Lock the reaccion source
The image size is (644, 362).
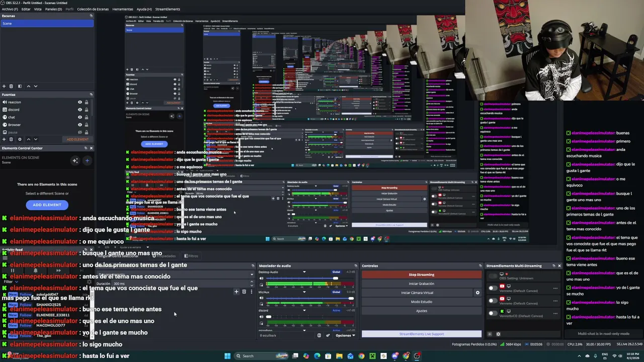pos(86,102)
